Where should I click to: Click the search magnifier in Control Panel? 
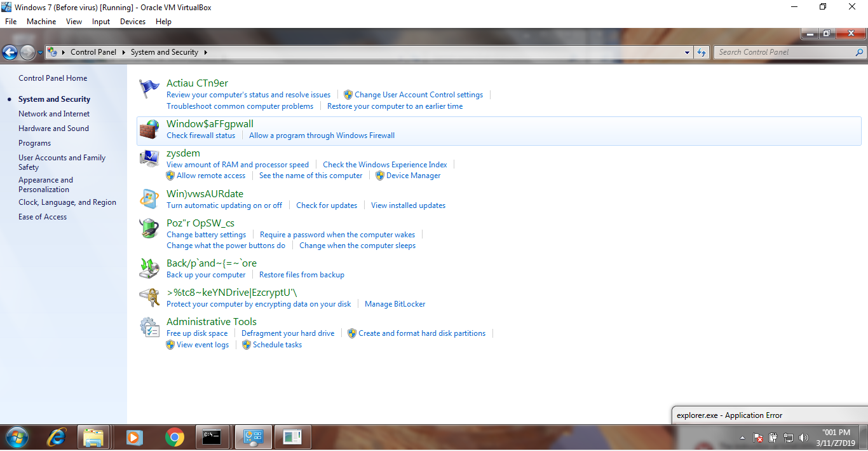(x=860, y=52)
